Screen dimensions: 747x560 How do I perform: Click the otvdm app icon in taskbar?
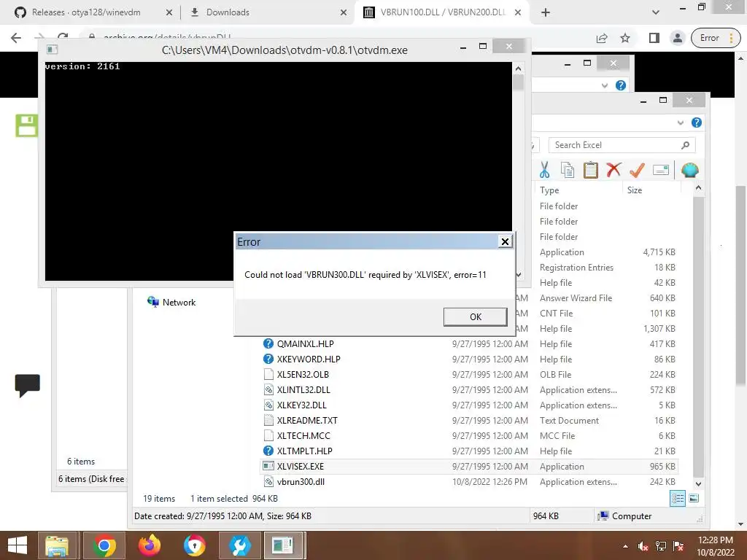pyautogui.click(x=284, y=545)
